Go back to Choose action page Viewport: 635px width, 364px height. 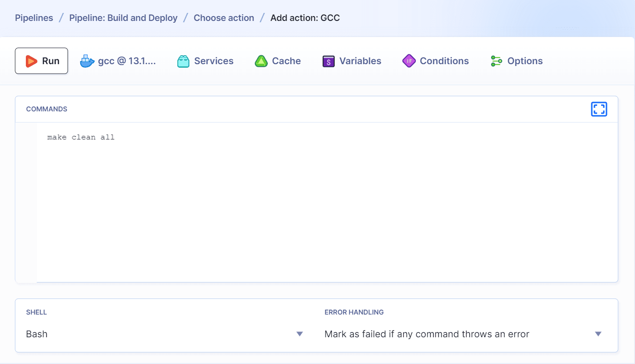coord(224,18)
